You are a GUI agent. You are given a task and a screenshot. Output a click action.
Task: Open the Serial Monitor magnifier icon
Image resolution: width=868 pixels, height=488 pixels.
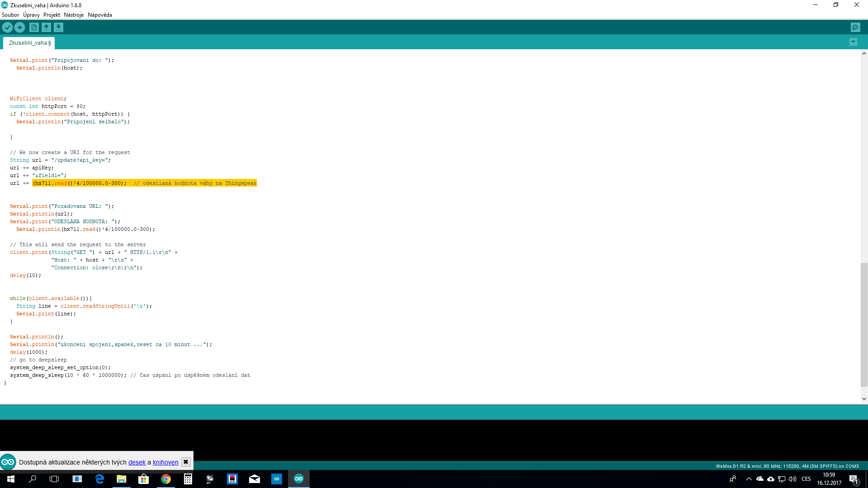[x=855, y=28]
